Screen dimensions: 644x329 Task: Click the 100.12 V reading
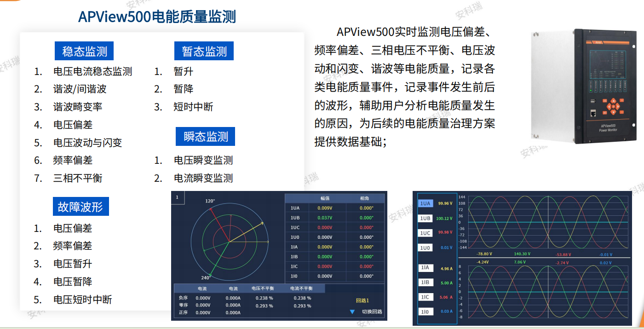pyautogui.click(x=444, y=218)
